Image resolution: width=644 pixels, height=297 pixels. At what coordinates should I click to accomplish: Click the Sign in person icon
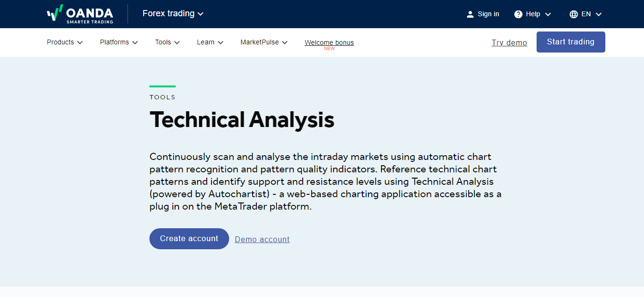pos(470,14)
